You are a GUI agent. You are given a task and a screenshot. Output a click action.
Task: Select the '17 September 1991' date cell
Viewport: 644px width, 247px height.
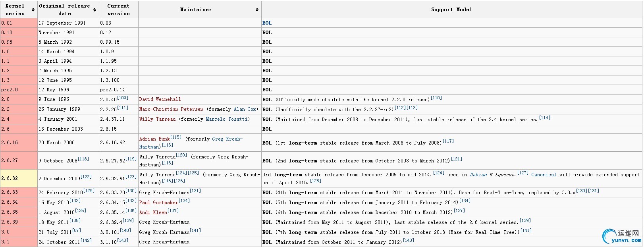click(x=68, y=23)
